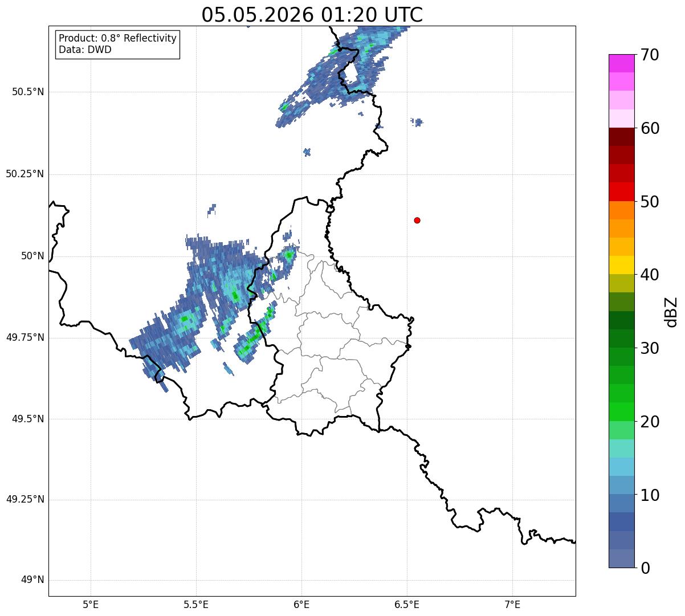This screenshot has height=616, width=685.
Task: Click the 49.75°N latitude tick label
Action: tap(25, 337)
